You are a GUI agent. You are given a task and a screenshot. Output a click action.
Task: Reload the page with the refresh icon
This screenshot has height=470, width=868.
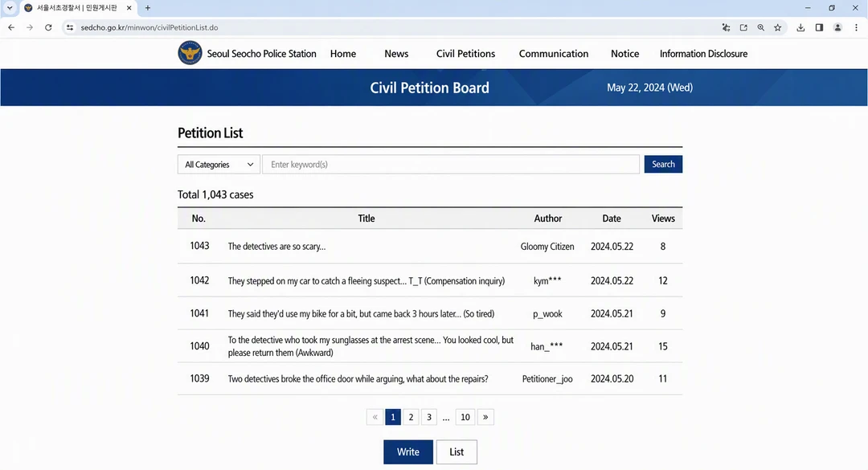point(48,27)
